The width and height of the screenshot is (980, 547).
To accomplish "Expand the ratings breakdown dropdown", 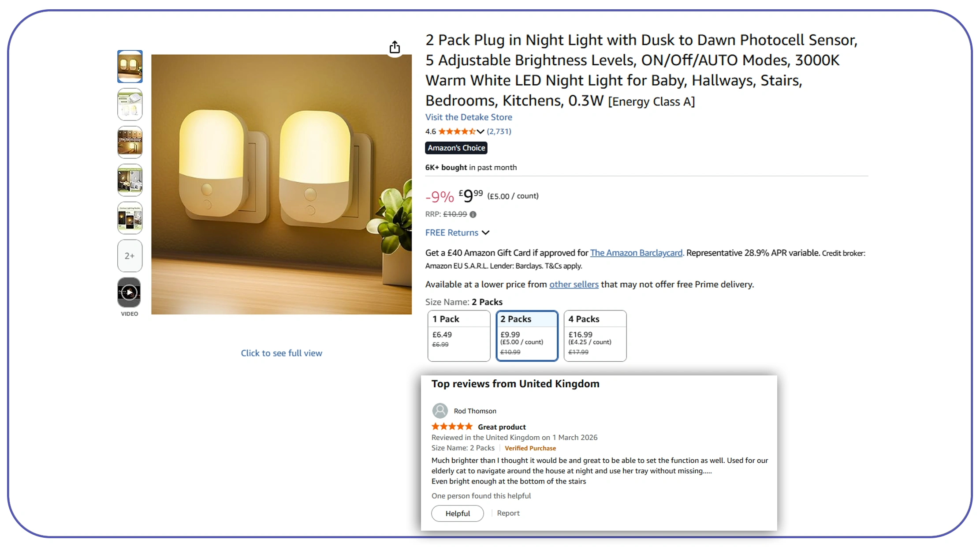I will [480, 131].
